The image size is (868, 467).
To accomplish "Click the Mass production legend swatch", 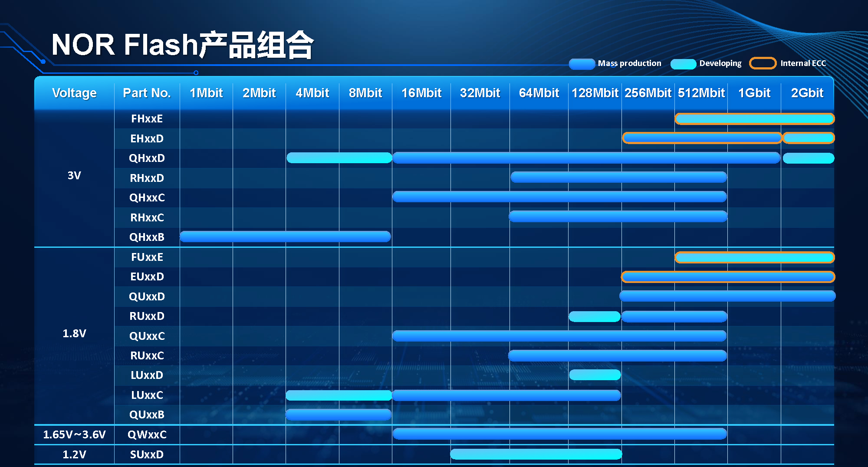I will pyautogui.click(x=582, y=64).
